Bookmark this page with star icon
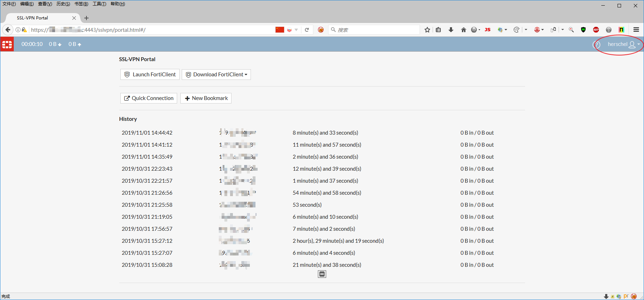644x300 pixels. 427,30
